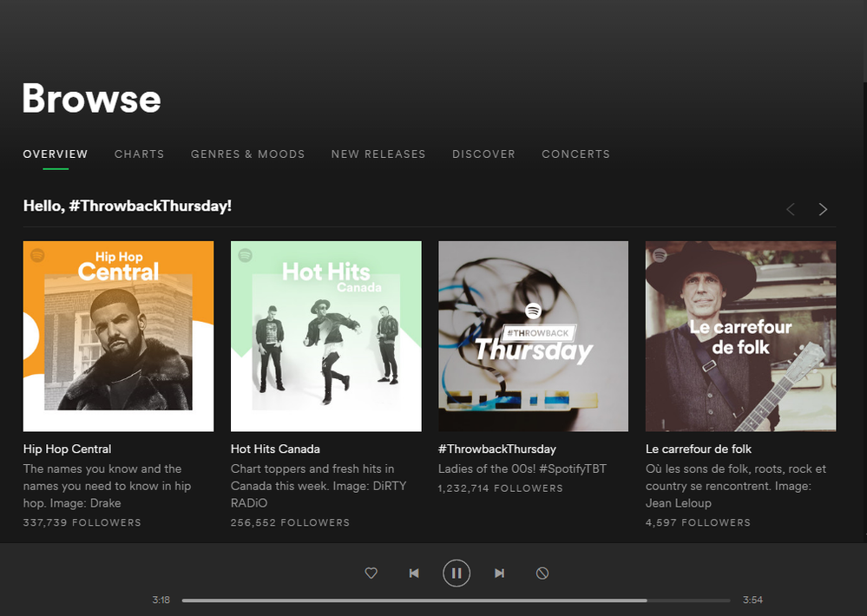
Task: Open #ThrowbackThursday playlist cover
Action: pyautogui.click(x=534, y=337)
